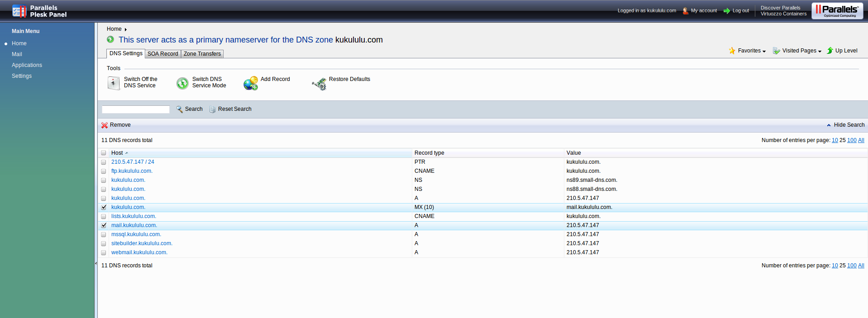Uncheck the kukululu.com MX (10) record checkbox

104,207
